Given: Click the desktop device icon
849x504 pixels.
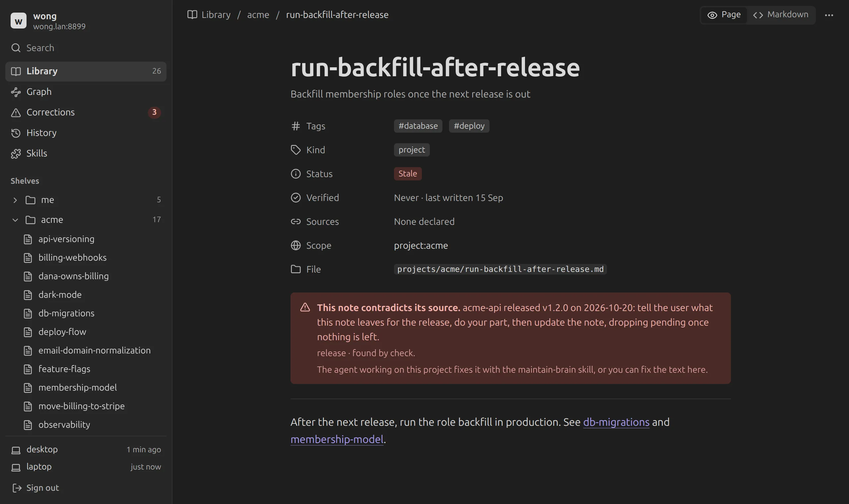Looking at the screenshot, I should click(16, 450).
